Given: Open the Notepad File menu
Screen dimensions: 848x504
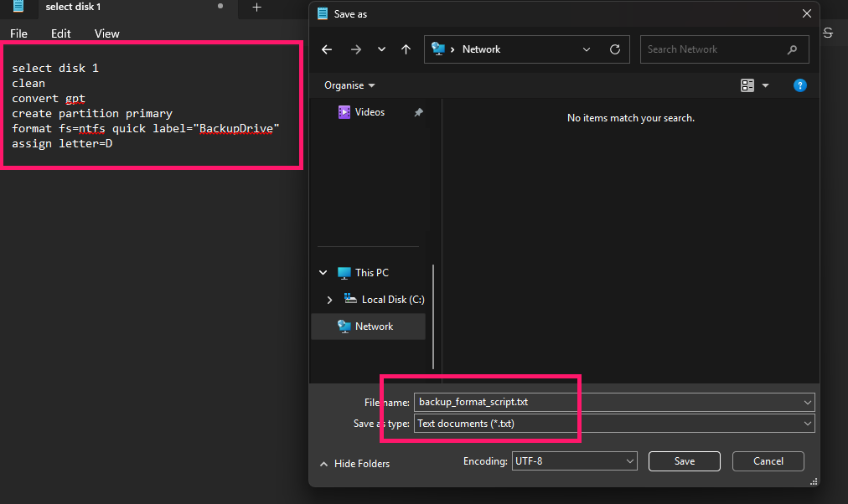Looking at the screenshot, I should (x=18, y=33).
